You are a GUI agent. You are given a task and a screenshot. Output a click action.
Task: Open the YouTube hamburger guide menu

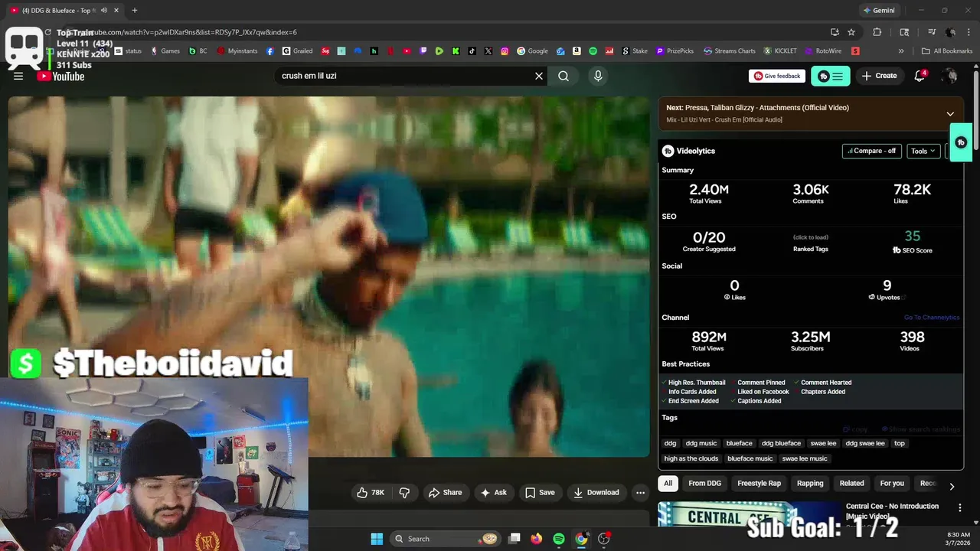[x=18, y=76]
